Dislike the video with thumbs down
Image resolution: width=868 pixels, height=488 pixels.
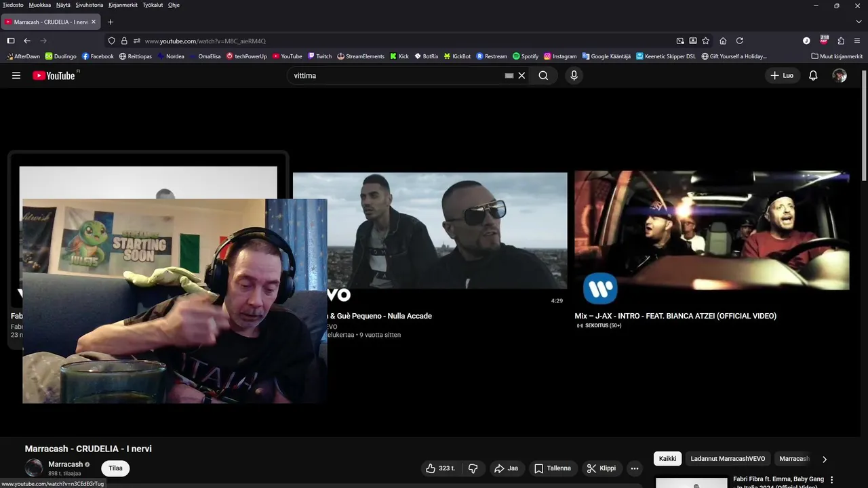(x=473, y=468)
